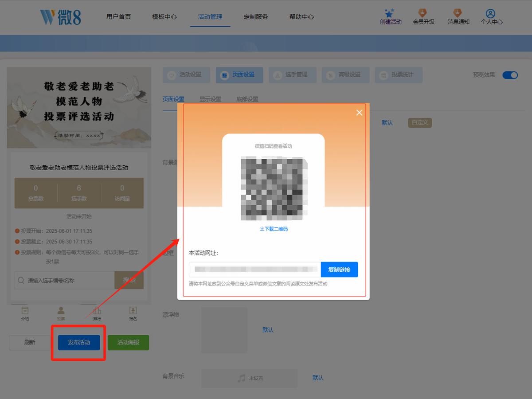Tap the 投票 person icon in preview
Viewport: 532px width, 399px height.
coord(61,311)
